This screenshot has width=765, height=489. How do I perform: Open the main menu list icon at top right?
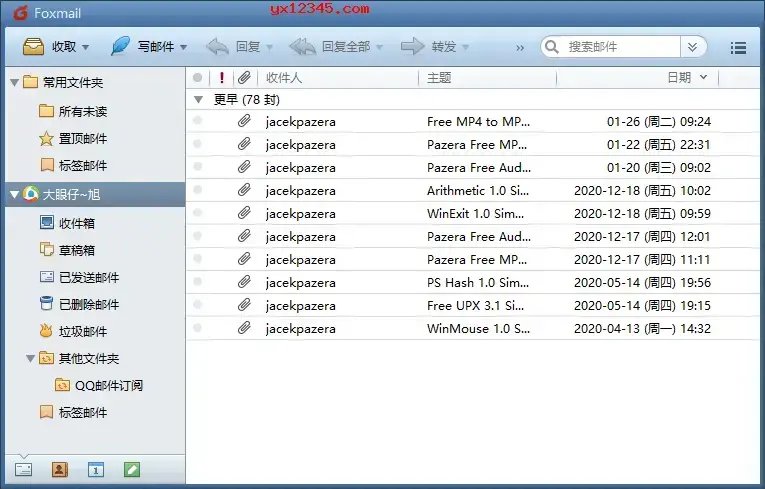pos(738,47)
